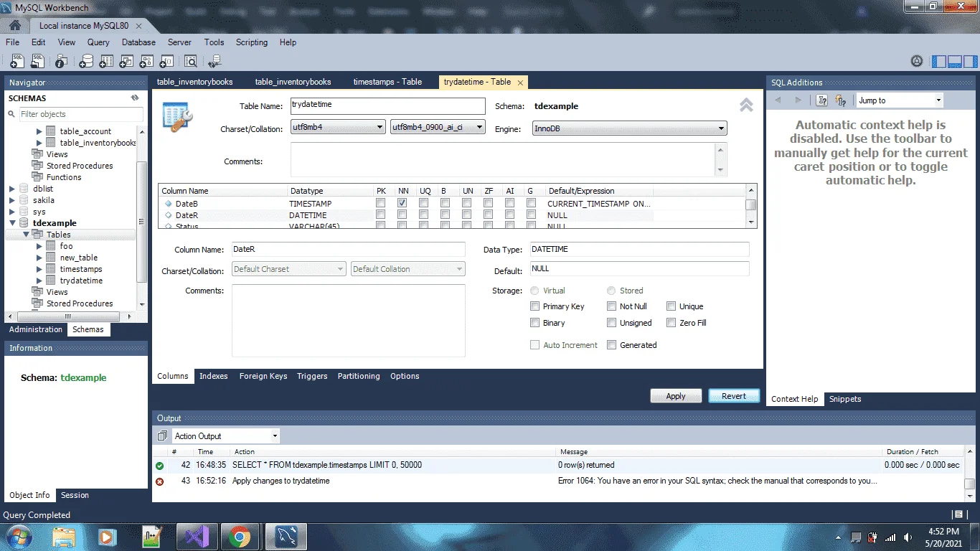Switch to the Indexes tab
980x551 pixels.
tap(214, 376)
